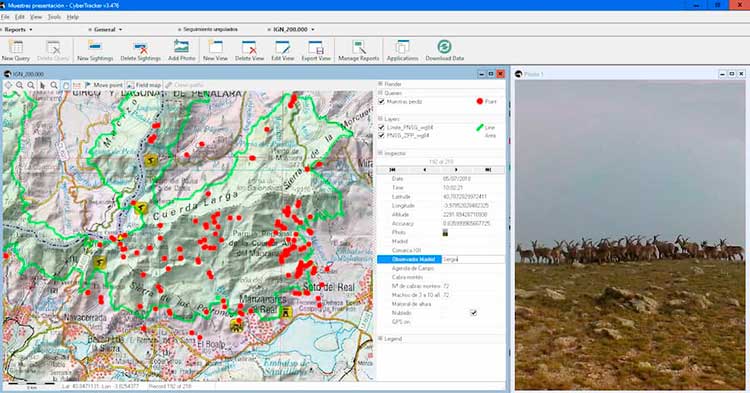Click the New Query toolbar icon

pyautogui.click(x=16, y=47)
